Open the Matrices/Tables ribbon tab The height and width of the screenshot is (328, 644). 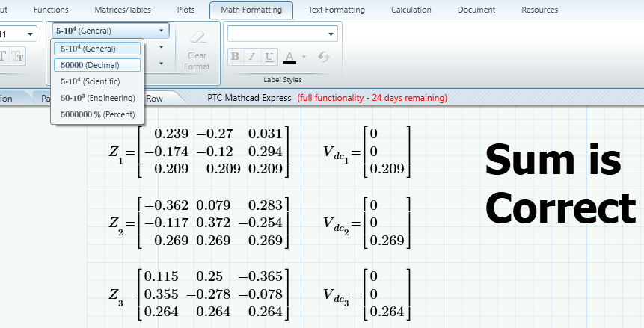(x=123, y=10)
